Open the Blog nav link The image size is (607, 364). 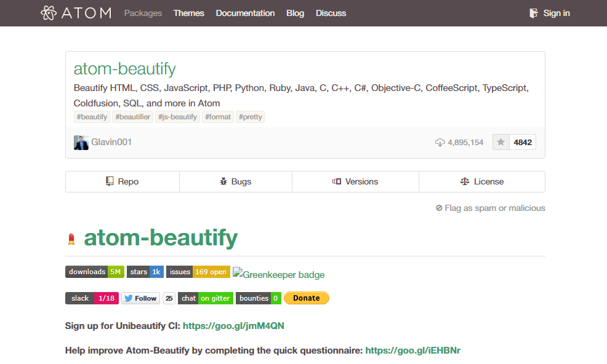click(295, 13)
